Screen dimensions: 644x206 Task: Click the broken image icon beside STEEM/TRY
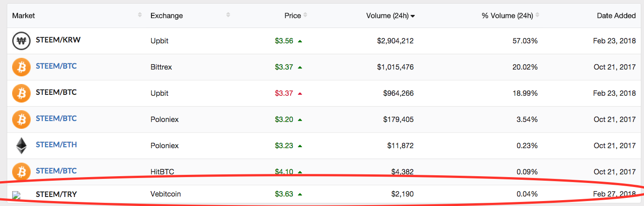[x=17, y=195]
